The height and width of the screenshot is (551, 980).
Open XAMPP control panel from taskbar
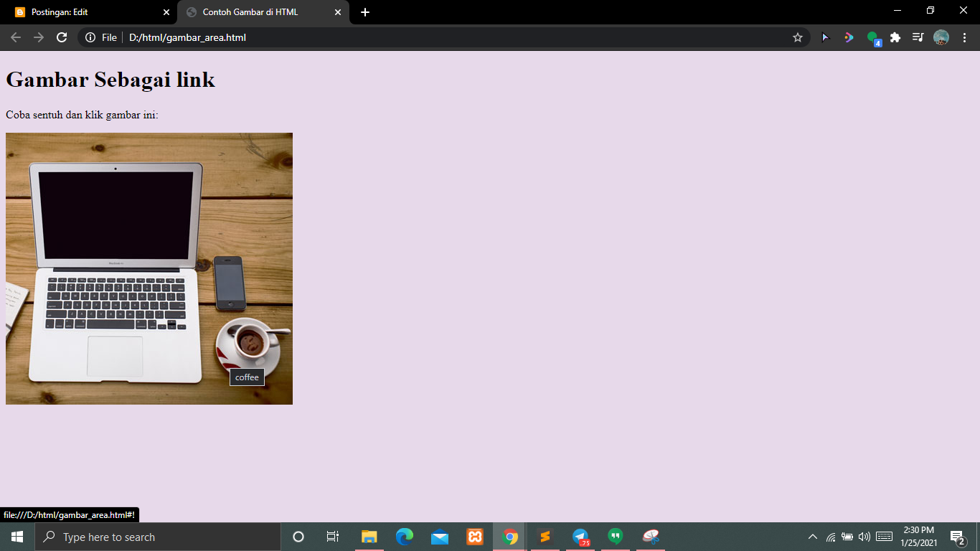[x=475, y=537]
